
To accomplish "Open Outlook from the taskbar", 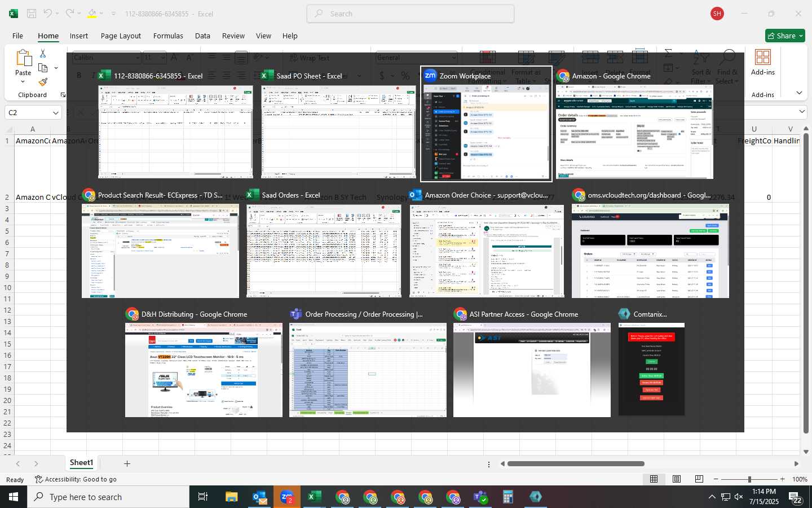I will pyautogui.click(x=259, y=497).
